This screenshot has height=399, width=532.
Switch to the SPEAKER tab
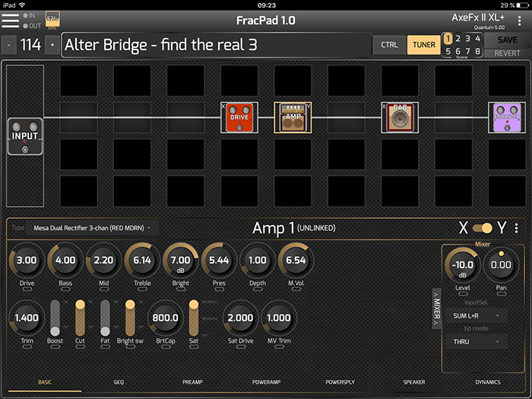tap(414, 382)
